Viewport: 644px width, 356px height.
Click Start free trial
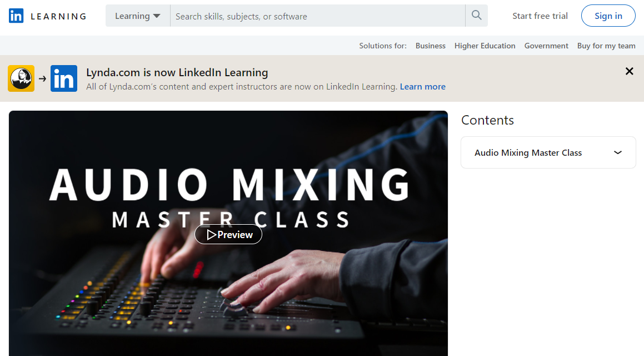click(540, 16)
